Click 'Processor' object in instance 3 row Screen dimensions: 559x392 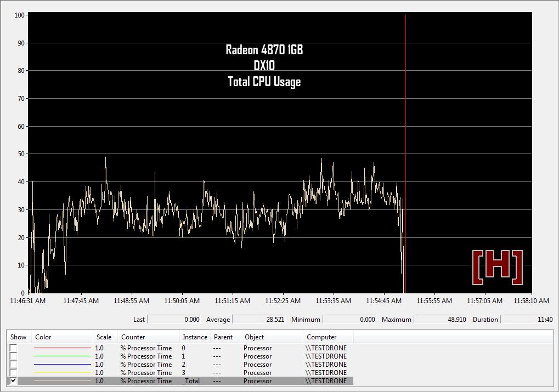point(257,372)
